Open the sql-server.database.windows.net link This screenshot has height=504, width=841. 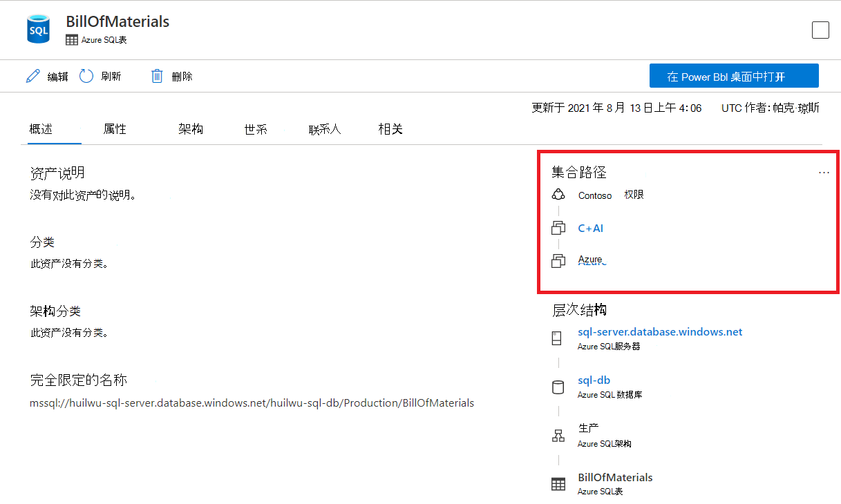point(659,331)
